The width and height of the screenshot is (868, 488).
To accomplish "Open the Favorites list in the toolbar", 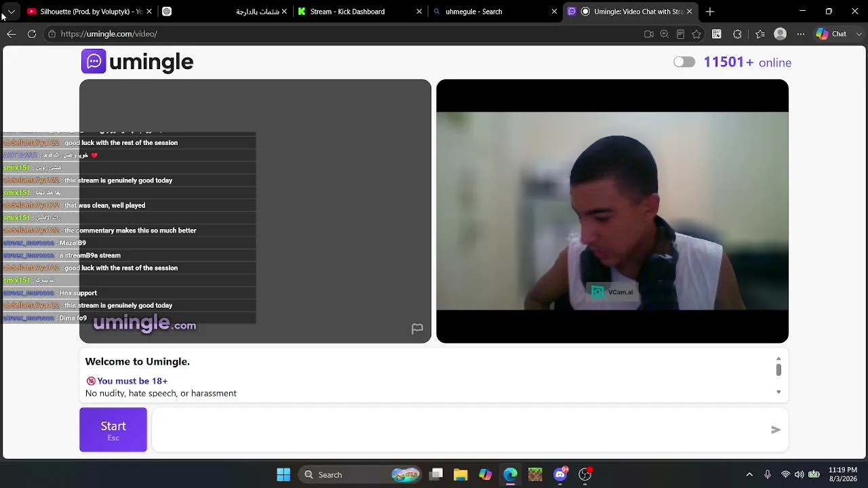I will click(759, 34).
